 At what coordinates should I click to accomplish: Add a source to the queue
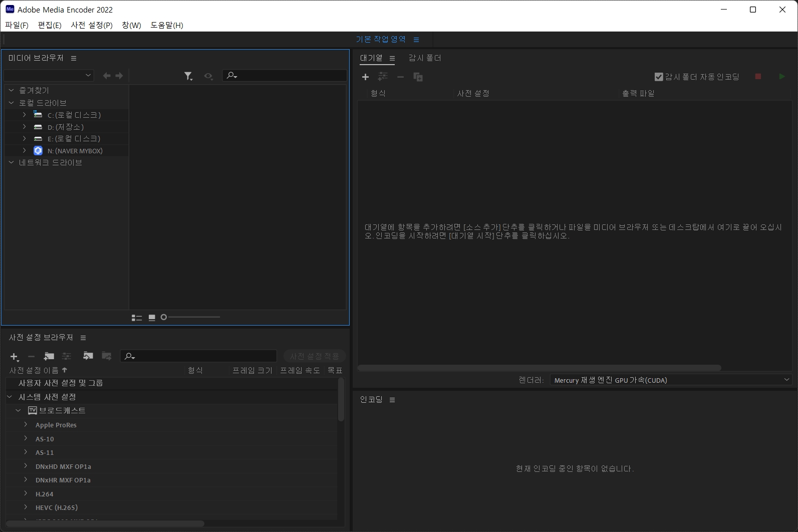365,77
